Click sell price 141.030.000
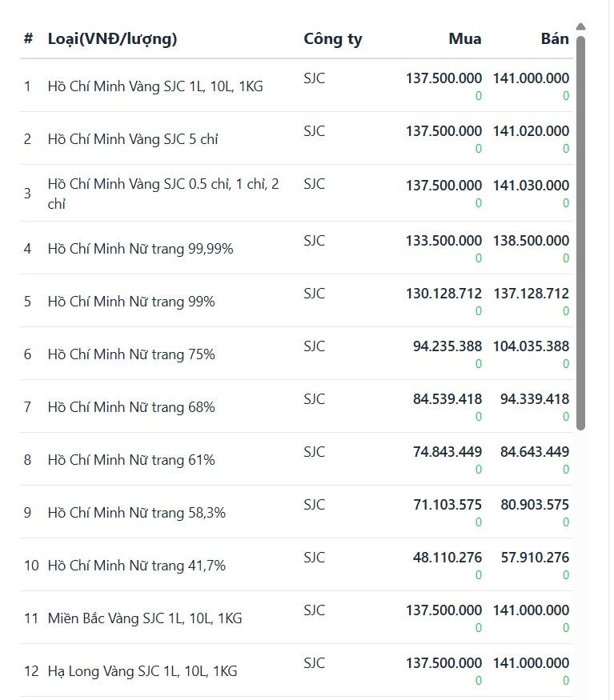This screenshot has width=614, height=700. click(x=531, y=186)
